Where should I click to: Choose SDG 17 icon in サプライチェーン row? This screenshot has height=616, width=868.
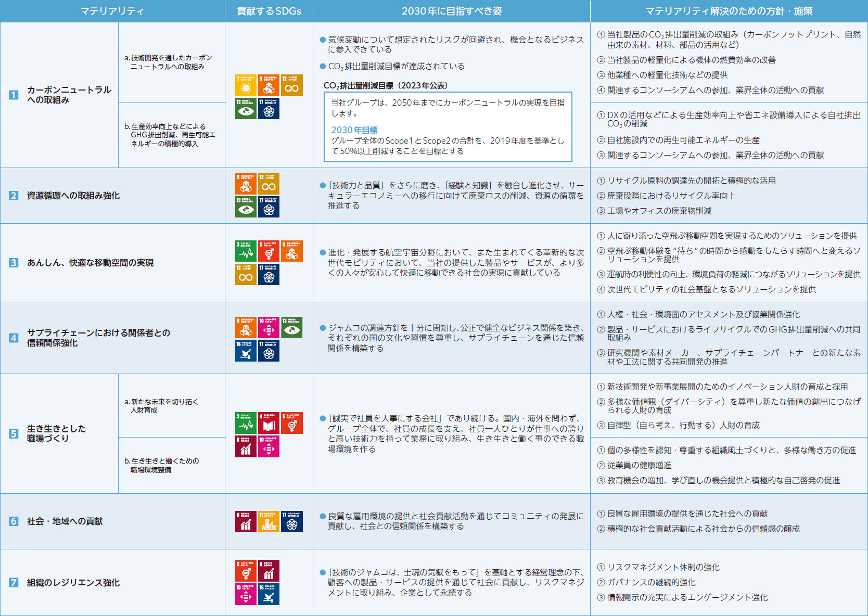[x=269, y=350]
